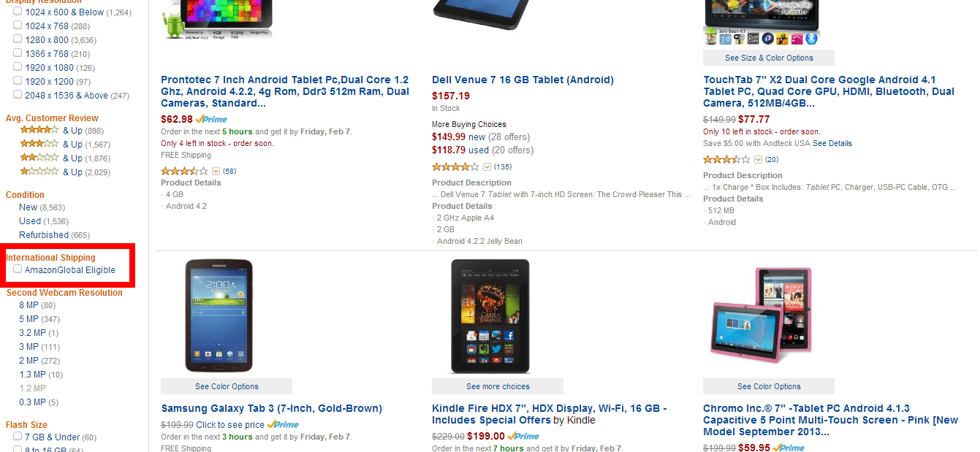Expand the rating dropdown beside Prontotec's stars

(215, 171)
